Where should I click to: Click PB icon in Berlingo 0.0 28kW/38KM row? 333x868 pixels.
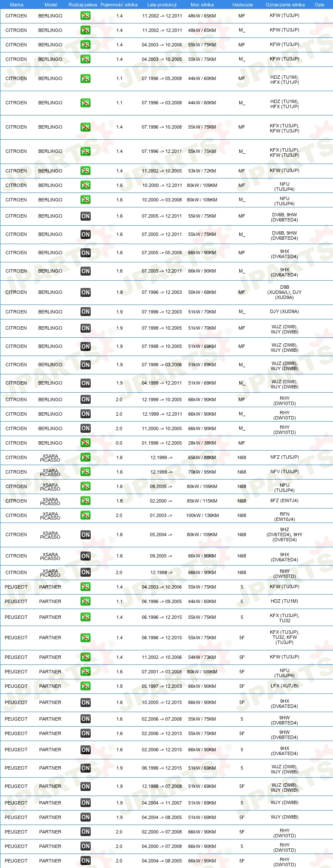click(x=85, y=443)
